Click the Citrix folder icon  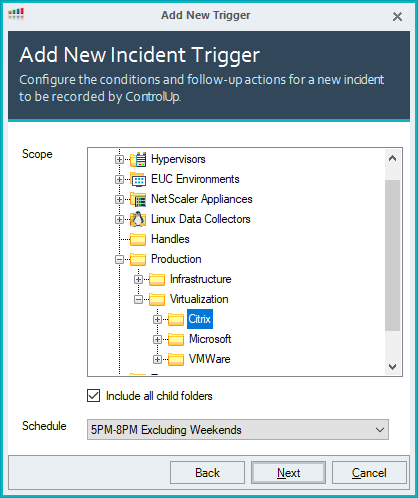pyautogui.click(x=176, y=319)
